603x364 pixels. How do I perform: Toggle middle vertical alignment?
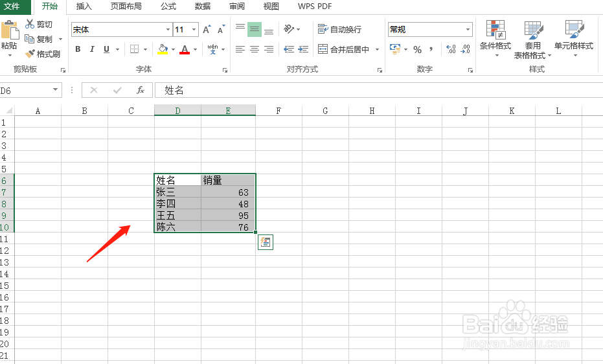(x=254, y=29)
